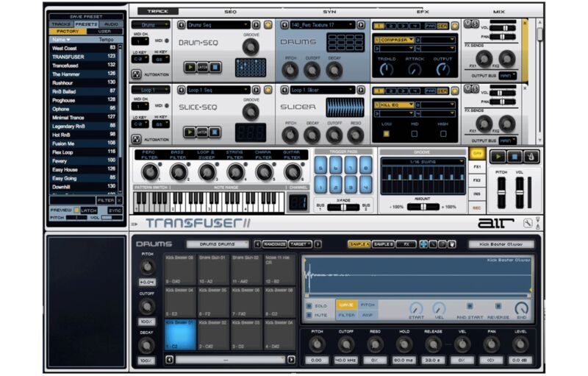Click the Randomize button

pos(274,244)
